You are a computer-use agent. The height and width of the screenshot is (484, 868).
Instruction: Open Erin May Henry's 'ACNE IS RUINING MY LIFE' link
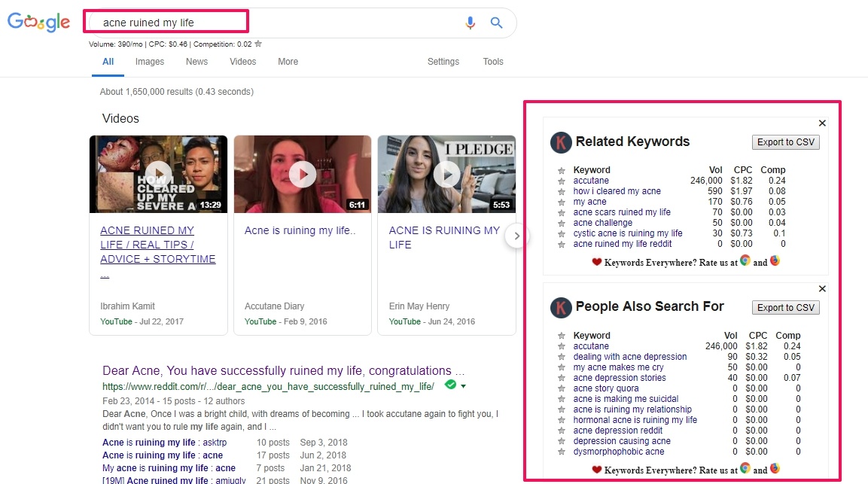[x=444, y=238]
